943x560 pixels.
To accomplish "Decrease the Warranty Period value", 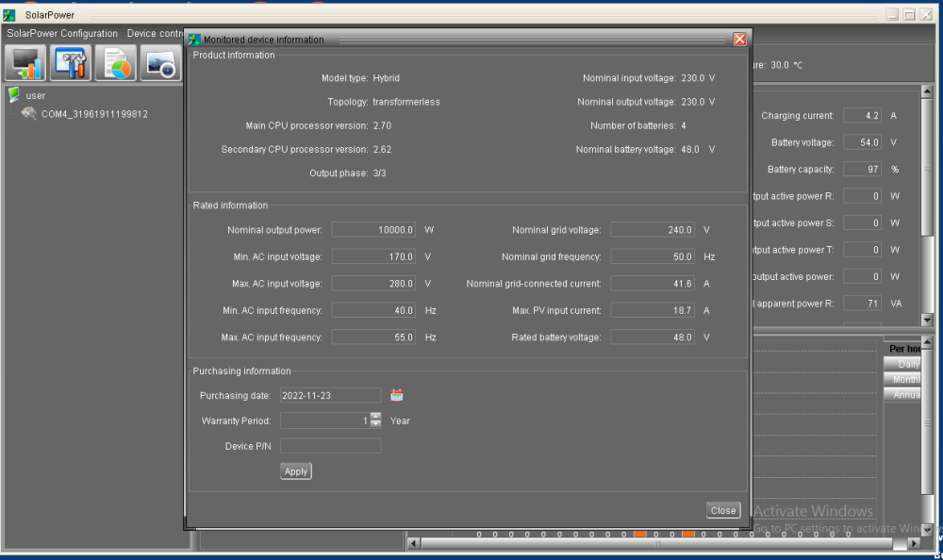I will pyautogui.click(x=376, y=424).
